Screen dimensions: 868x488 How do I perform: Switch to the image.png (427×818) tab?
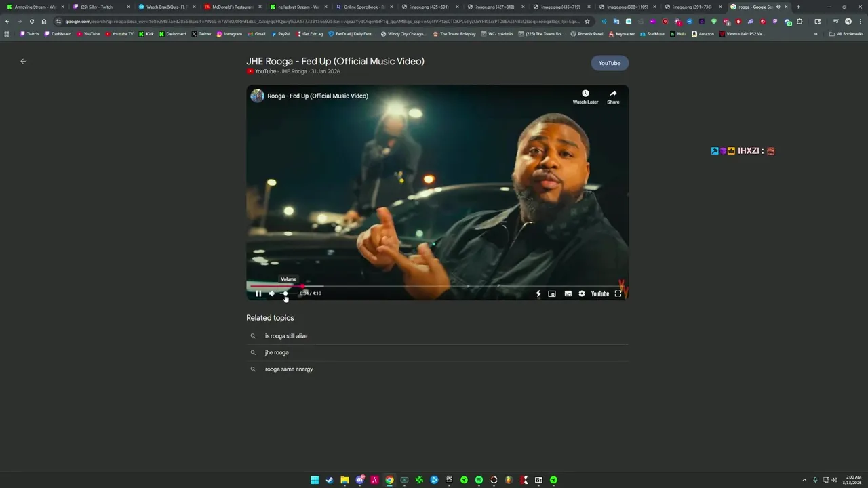click(x=495, y=7)
